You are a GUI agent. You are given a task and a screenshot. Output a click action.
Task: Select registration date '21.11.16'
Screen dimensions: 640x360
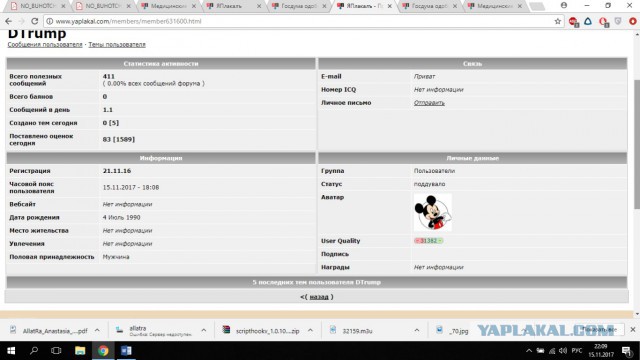tap(117, 171)
